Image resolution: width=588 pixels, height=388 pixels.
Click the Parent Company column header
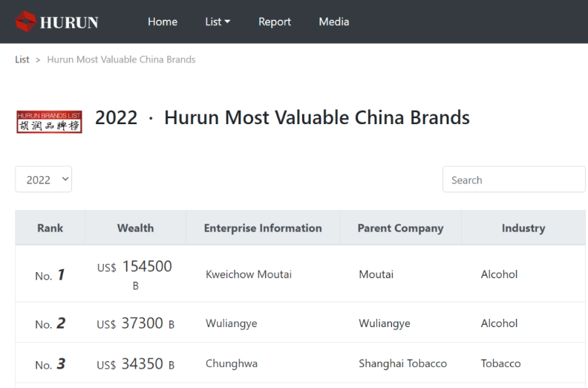click(x=400, y=228)
